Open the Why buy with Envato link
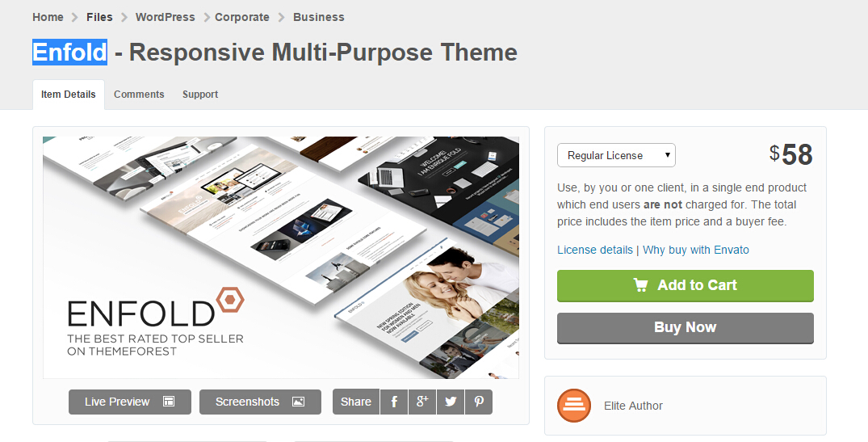This screenshot has width=868, height=442. (696, 250)
